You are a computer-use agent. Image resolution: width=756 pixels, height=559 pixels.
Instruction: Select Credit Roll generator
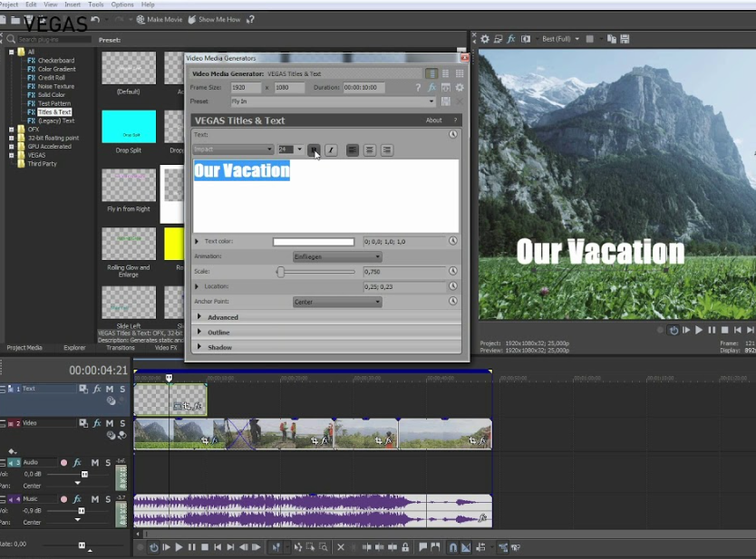click(x=51, y=78)
